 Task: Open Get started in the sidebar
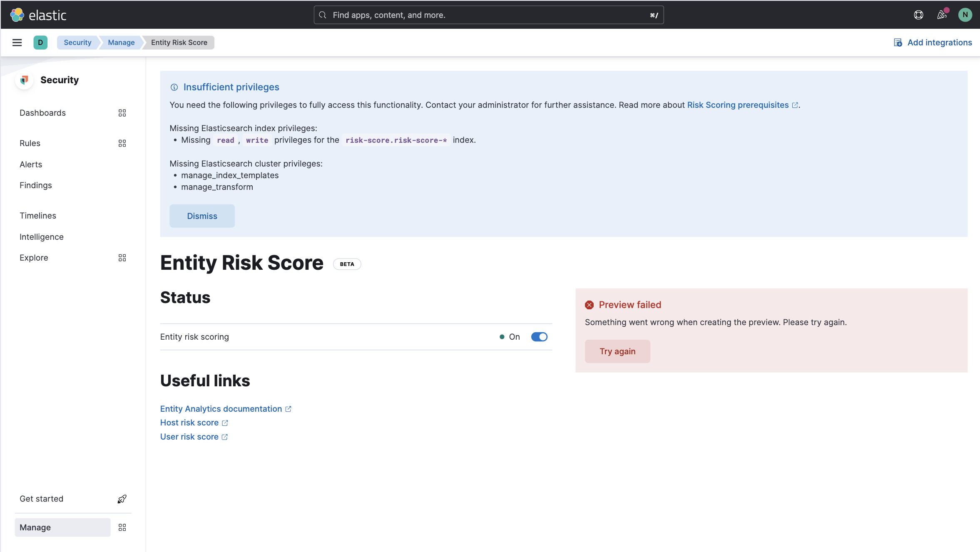[41, 499]
